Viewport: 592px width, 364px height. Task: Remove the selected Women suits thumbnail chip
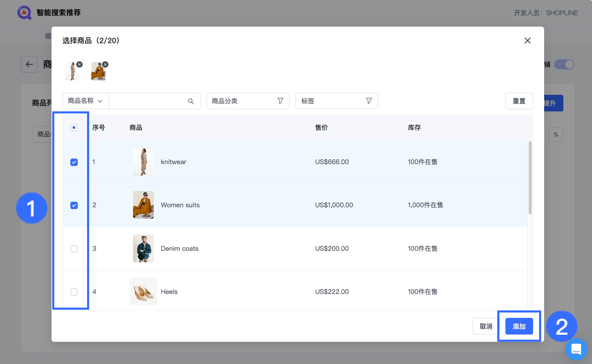pyautogui.click(x=106, y=64)
